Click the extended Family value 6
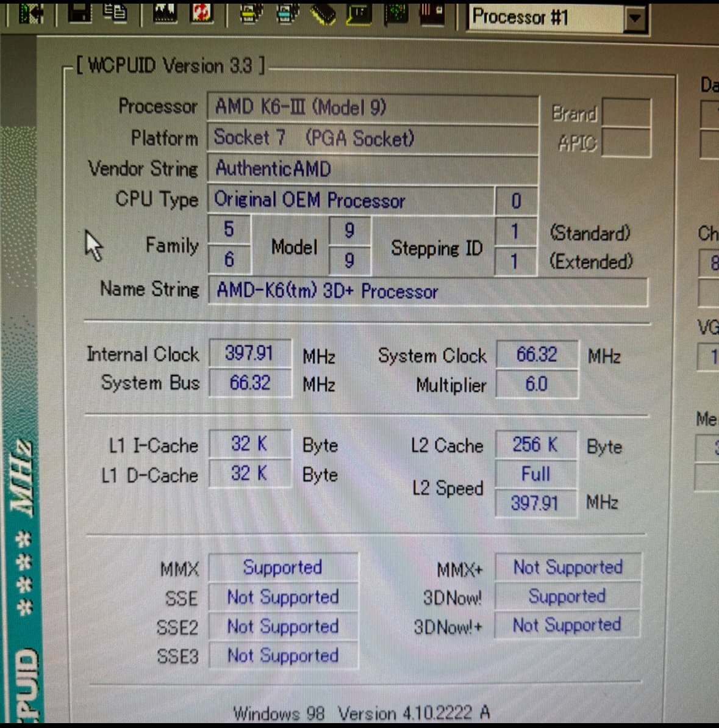 coord(229,259)
